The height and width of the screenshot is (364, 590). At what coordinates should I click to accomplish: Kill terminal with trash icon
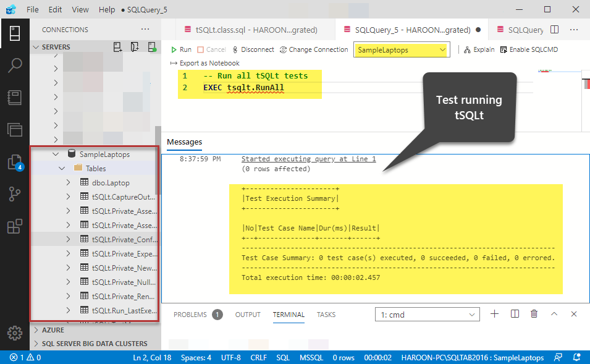(534, 314)
